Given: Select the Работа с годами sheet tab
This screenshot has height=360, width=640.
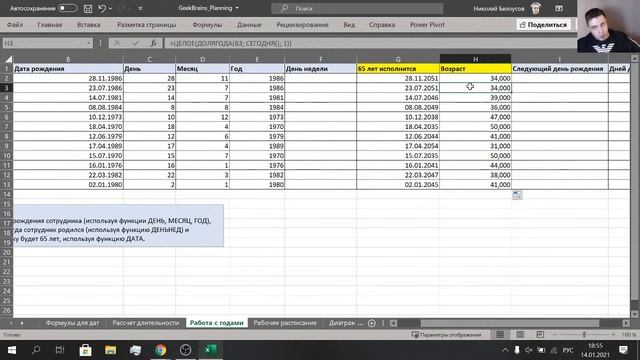Looking at the screenshot, I should pyautogui.click(x=217, y=323).
